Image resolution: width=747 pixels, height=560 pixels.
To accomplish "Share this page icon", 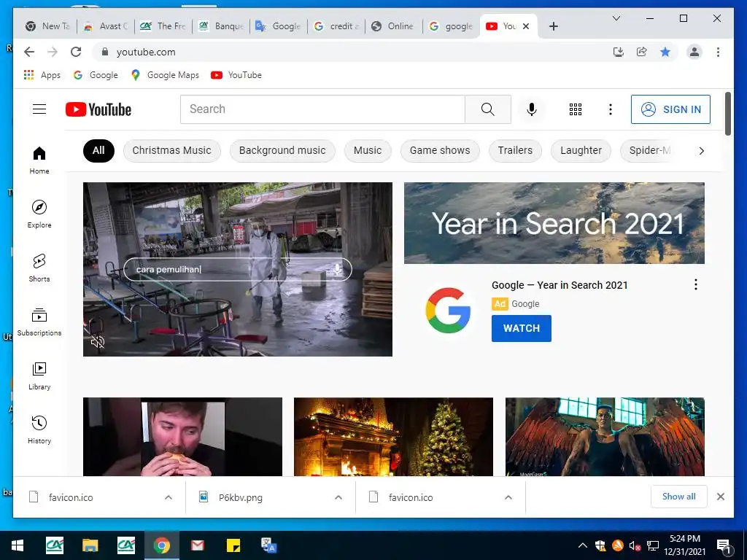I will pos(642,52).
